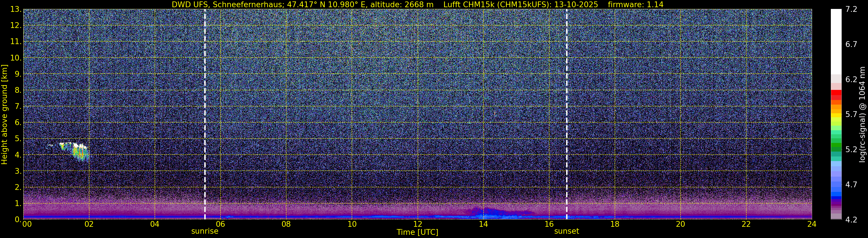This screenshot has height=238, width=868.
Task: Click the aerosol plume near 14 UTC
Action: tap(498, 212)
